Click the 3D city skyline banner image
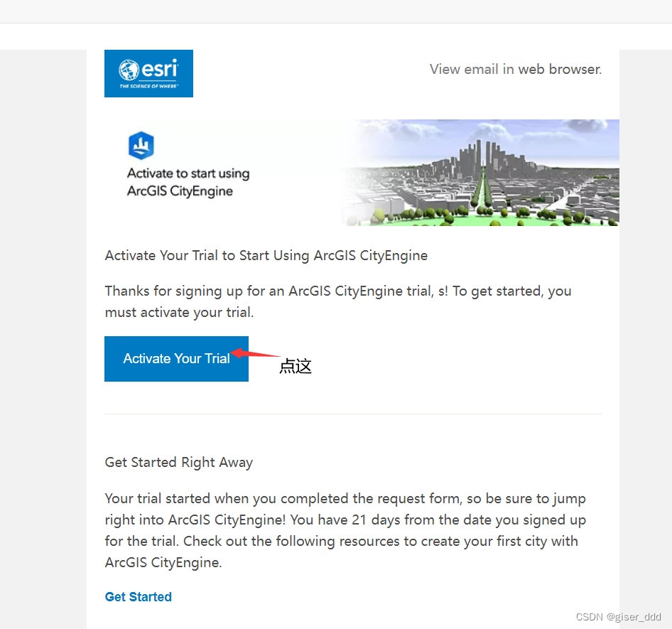Image resolution: width=672 pixels, height=629 pixels. pyautogui.click(x=480, y=173)
